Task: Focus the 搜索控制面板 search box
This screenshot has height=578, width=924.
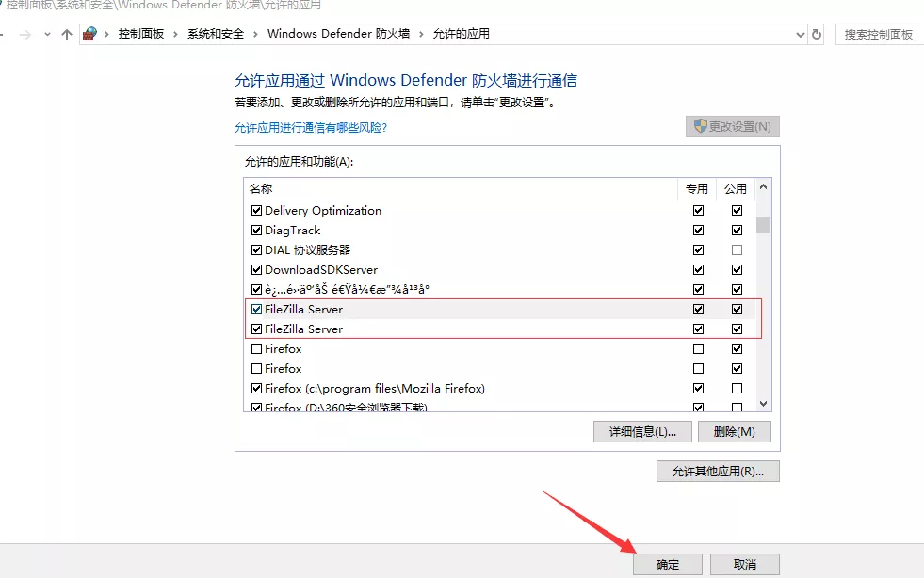Action: 879,34
